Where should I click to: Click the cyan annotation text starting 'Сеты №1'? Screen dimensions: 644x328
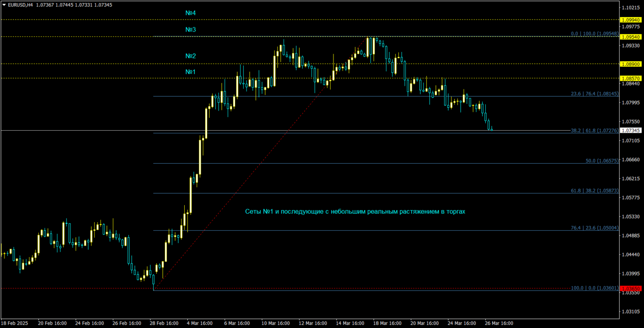[355, 212]
